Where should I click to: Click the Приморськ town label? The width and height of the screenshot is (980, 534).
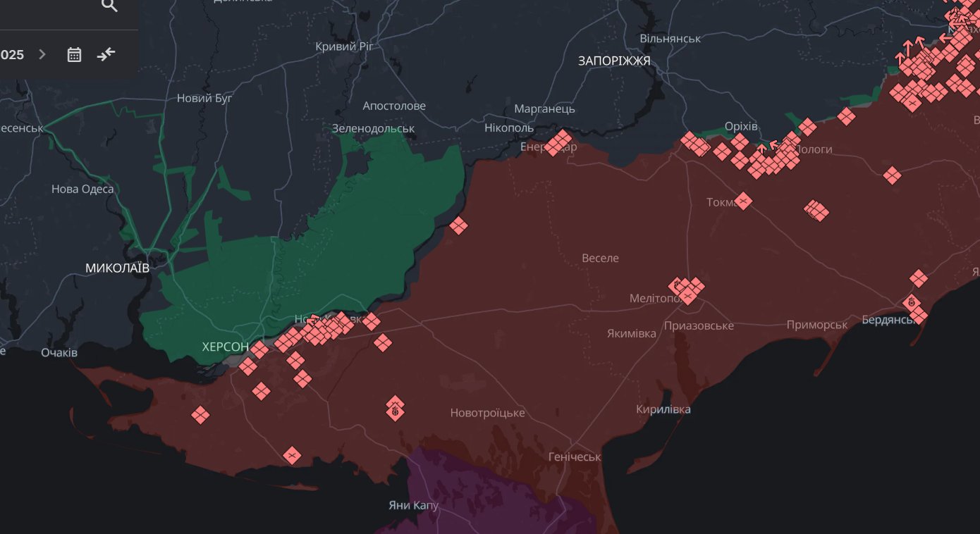point(817,325)
